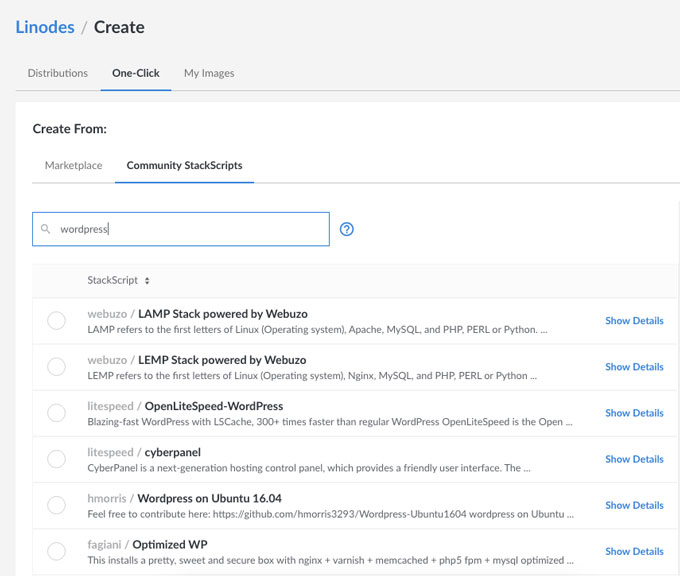Click 'LAMP Stack powered by Webuzo' title
Viewport: 680px width, 576px height.
pyautogui.click(x=223, y=314)
